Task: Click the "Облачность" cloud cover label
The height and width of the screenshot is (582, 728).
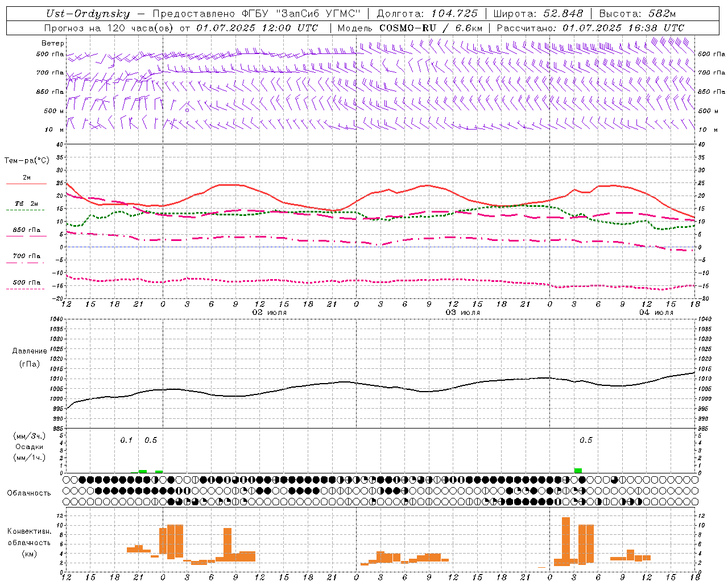Action: coord(29,493)
